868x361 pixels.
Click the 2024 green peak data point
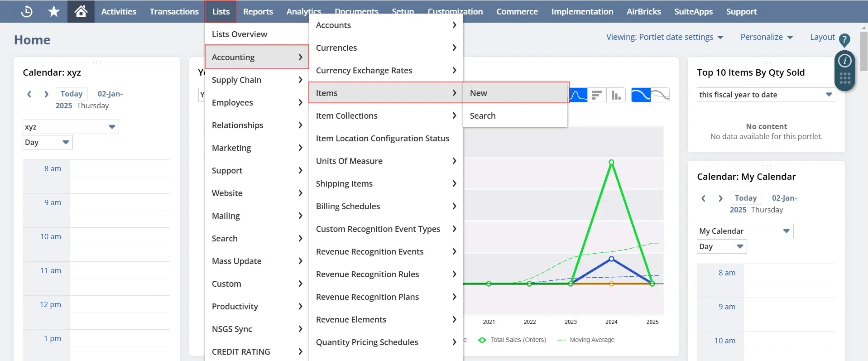[611, 162]
